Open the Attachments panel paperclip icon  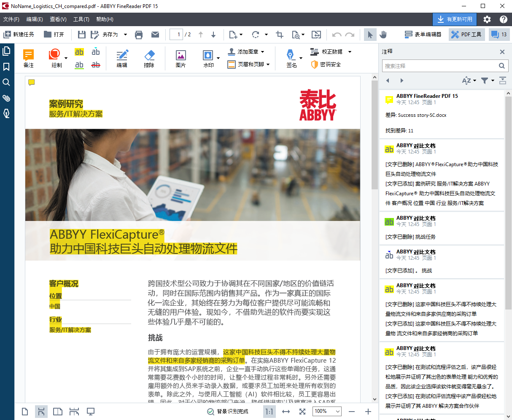click(6, 98)
